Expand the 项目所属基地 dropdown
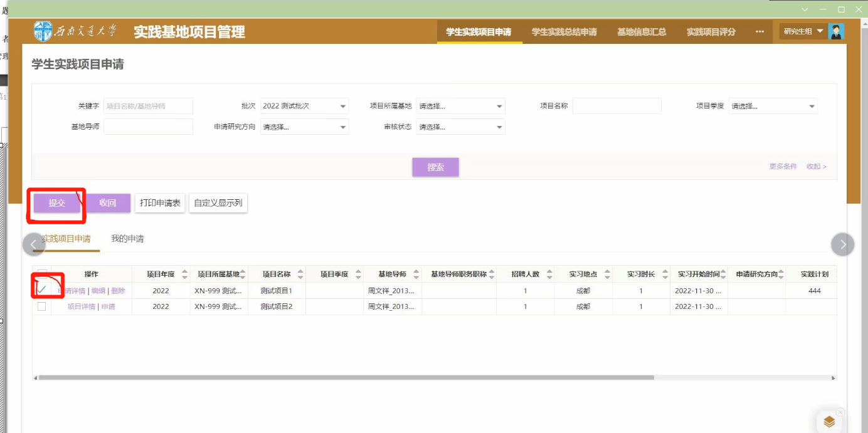Image resolution: width=868 pixels, height=433 pixels. pos(460,107)
